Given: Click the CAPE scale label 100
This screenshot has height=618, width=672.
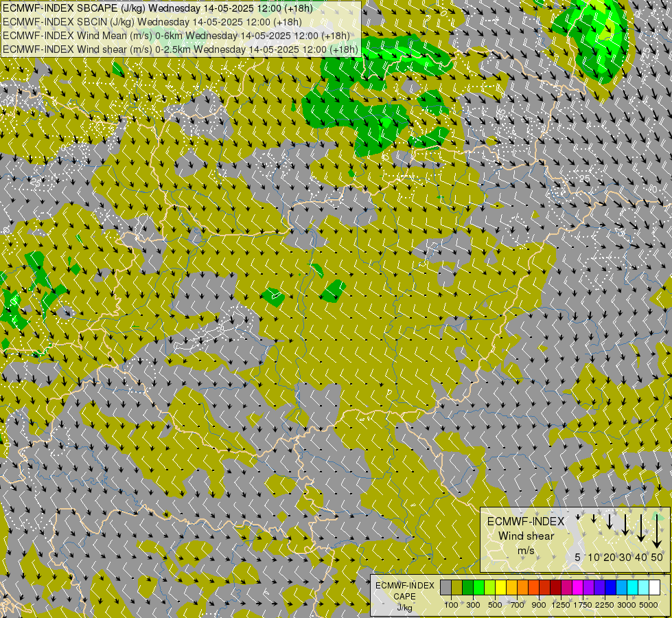Looking at the screenshot, I should click(x=451, y=605).
